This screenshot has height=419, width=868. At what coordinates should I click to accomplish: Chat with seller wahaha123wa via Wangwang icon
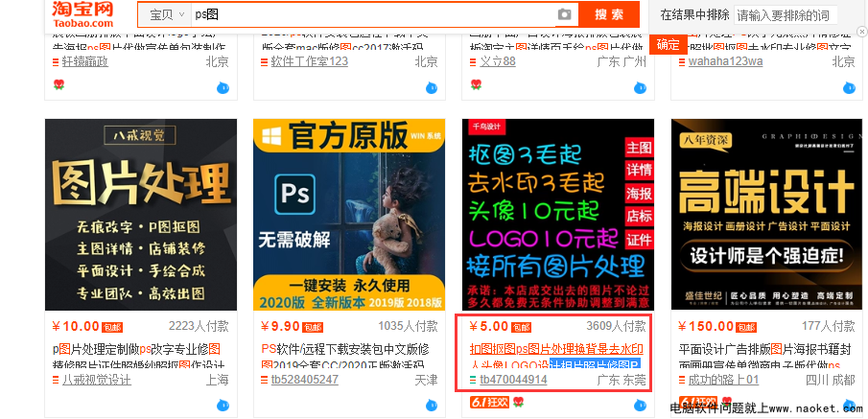tap(849, 87)
